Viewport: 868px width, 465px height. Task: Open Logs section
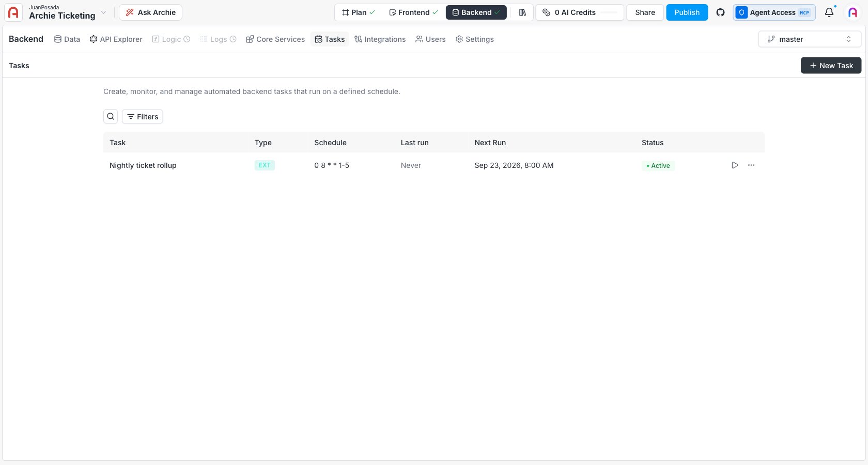pos(218,39)
